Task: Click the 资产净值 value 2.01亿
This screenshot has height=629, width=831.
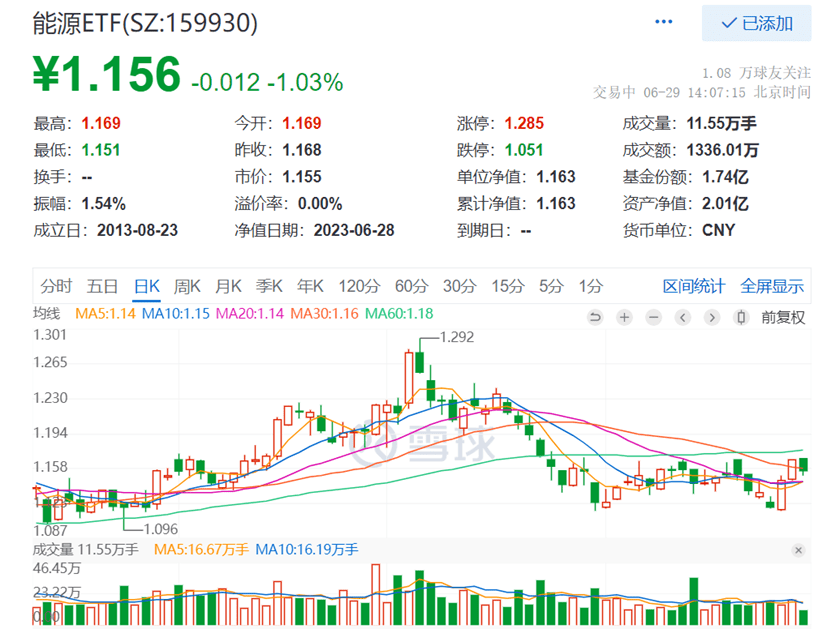Action: (x=725, y=203)
